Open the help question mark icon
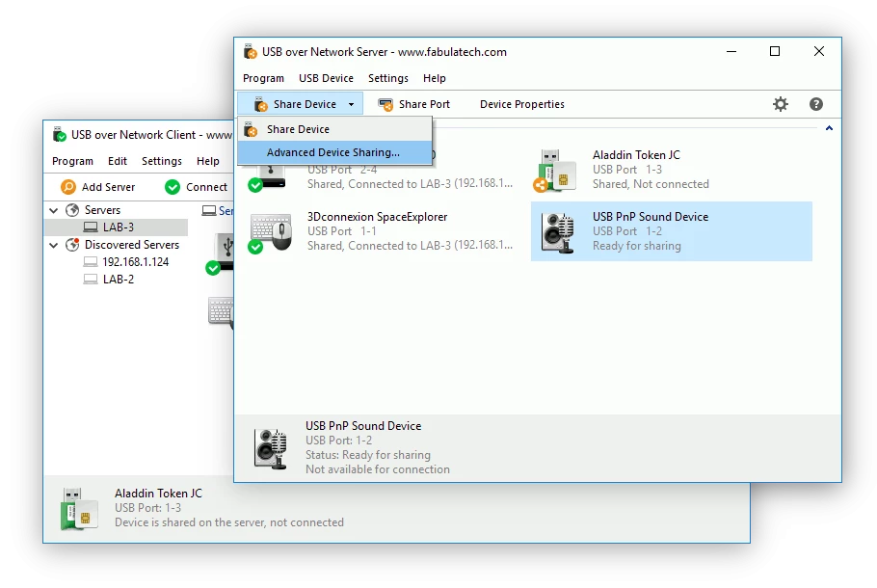 pos(816,104)
